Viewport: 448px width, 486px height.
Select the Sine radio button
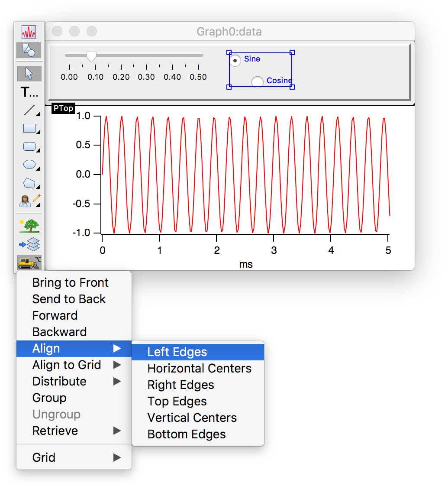[x=235, y=61]
